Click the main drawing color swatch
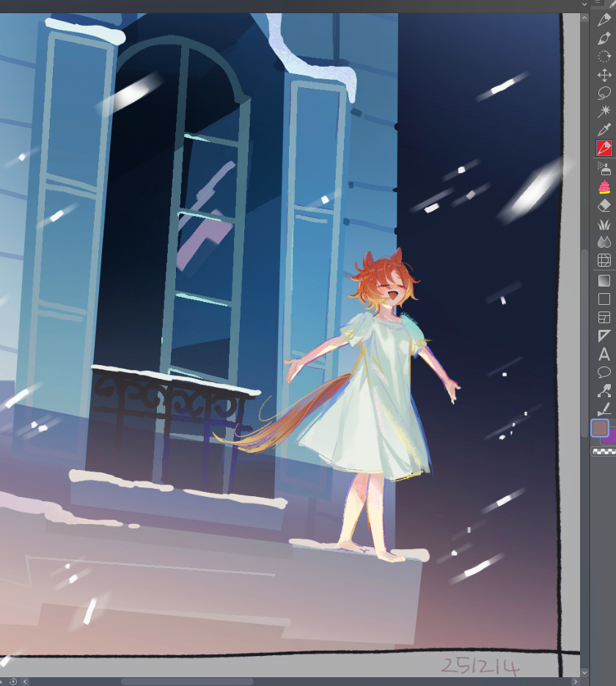 point(599,427)
